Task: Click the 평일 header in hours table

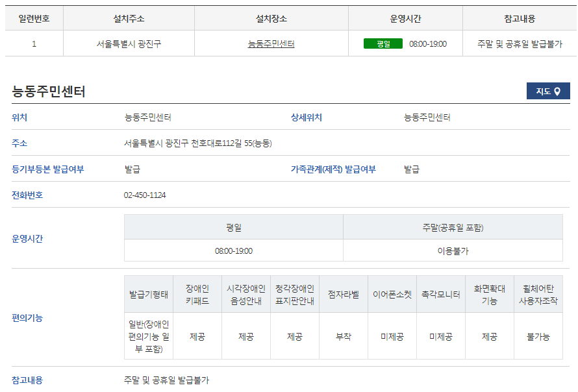Action: (234, 227)
